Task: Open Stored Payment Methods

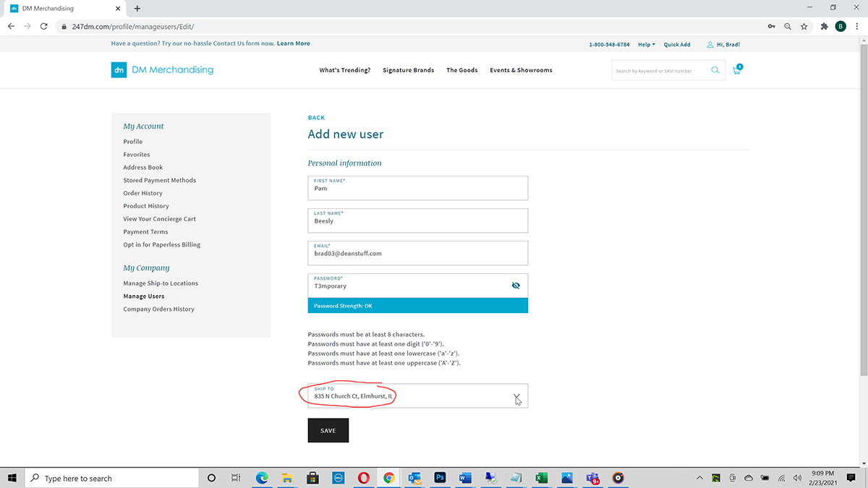Action: point(160,180)
